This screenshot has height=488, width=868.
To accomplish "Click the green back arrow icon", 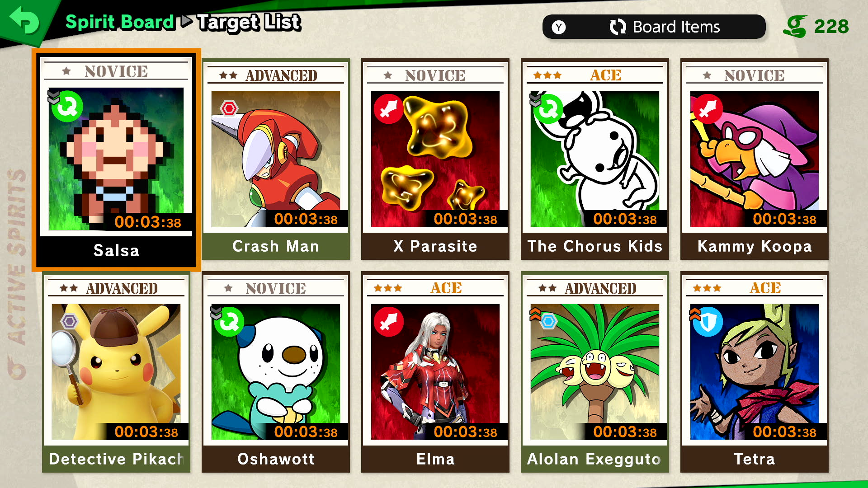I will [x=24, y=21].
